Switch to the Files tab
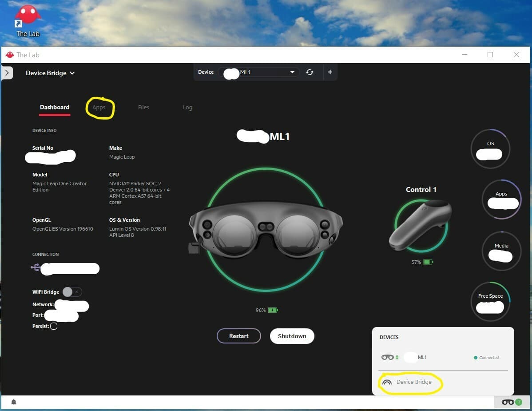Image resolution: width=532 pixels, height=411 pixels. [x=143, y=107]
